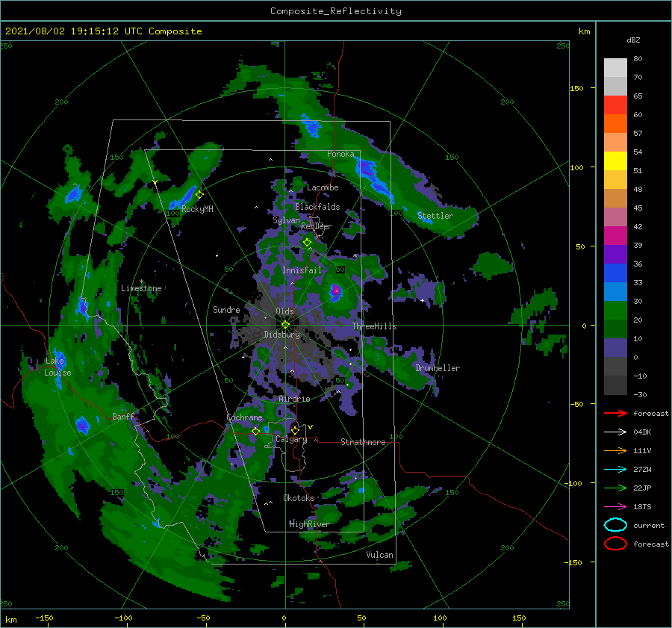Image resolution: width=672 pixels, height=628 pixels.
Task: Click the Olds label near radar center
Action: 284,311
